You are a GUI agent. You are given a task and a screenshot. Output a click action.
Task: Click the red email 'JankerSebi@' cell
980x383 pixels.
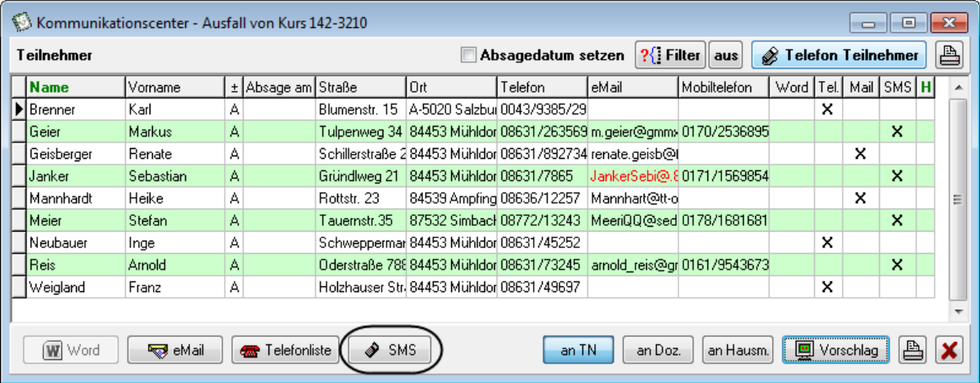click(633, 176)
